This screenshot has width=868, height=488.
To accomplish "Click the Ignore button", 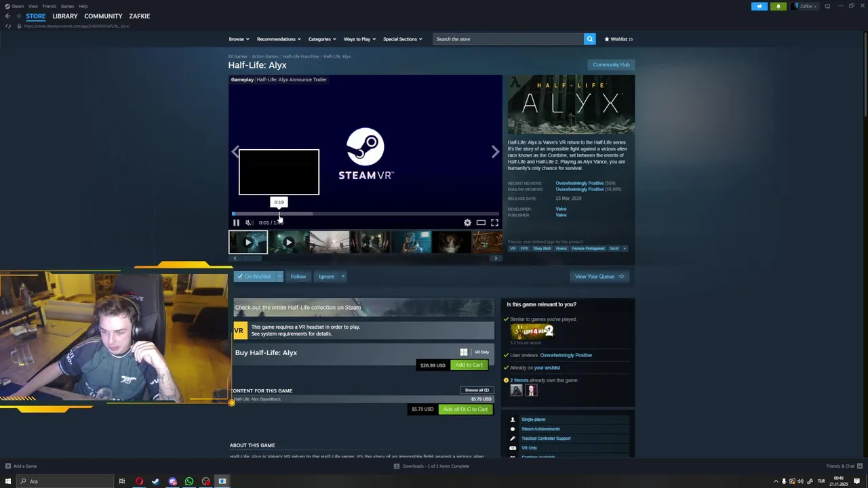I will point(326,277).
